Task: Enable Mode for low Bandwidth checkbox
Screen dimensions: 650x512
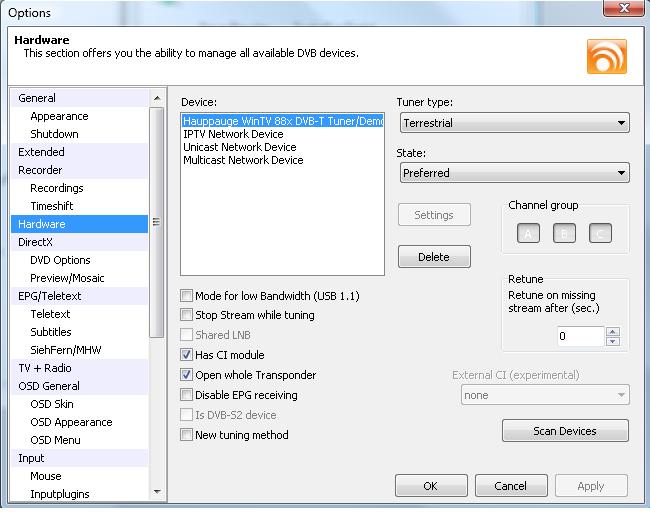Action: coord(187,296)
